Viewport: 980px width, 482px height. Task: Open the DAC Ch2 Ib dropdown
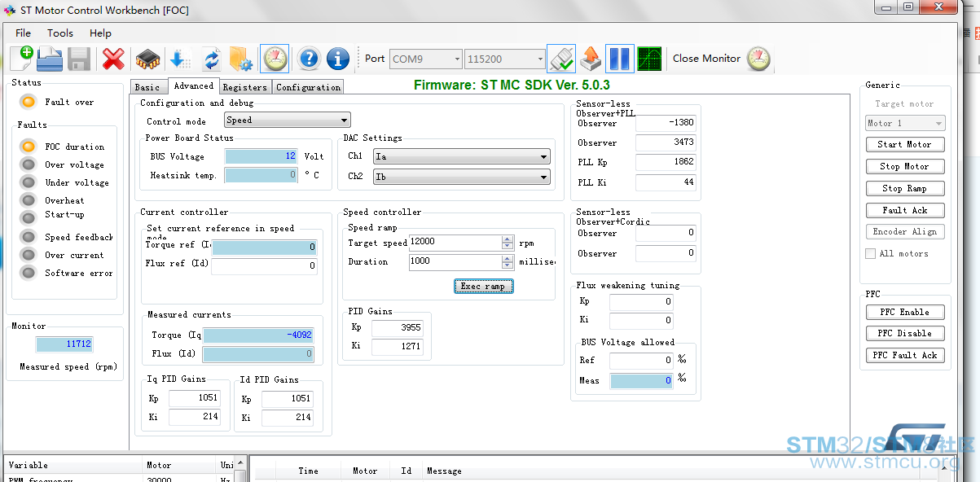(462, 177)
